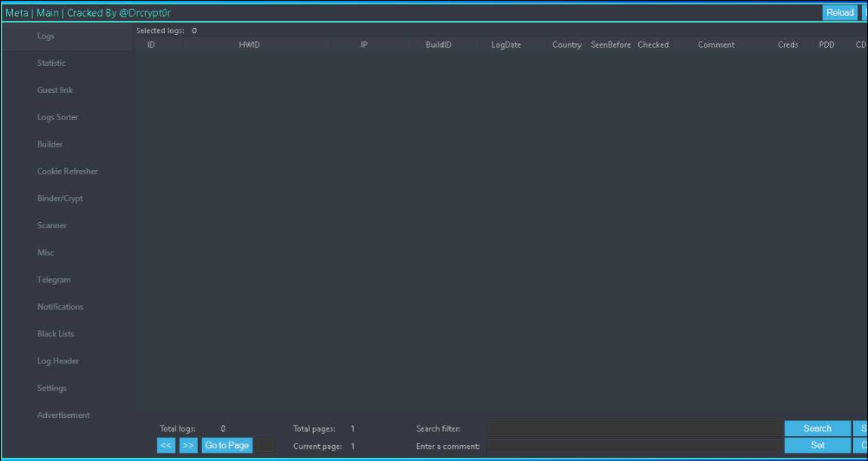868x461 pixels.
Task: Open the Scanner section
Action: [51, 225]
